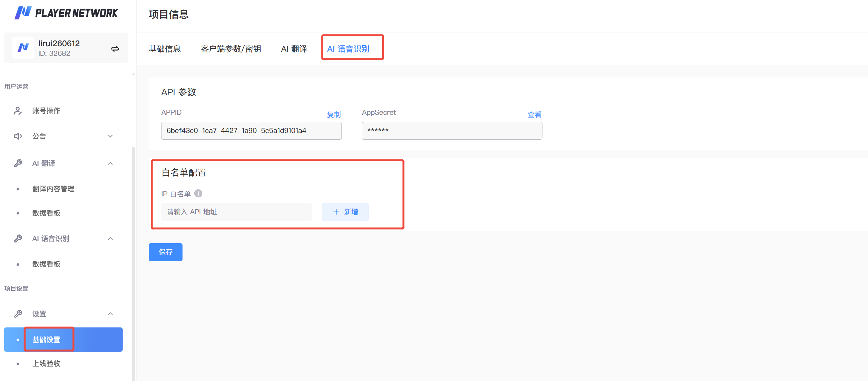Click the 项目设置 section label
868x381 pixels.
tap(16, 288)
